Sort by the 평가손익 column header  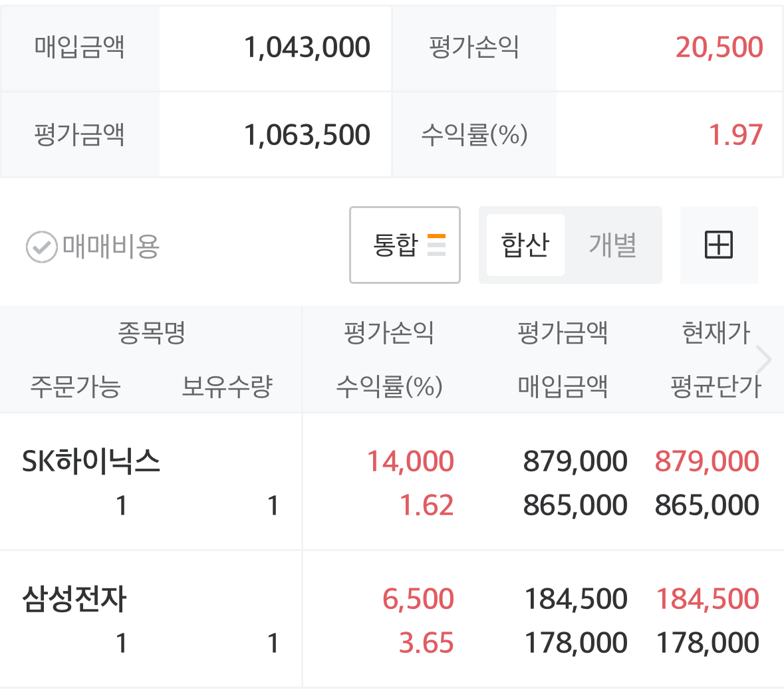[x=389, y=332]
